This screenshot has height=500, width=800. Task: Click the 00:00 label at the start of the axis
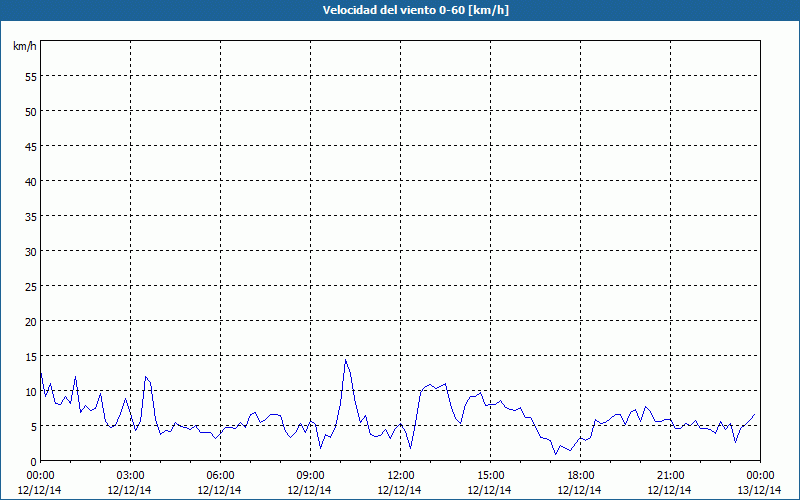[x=40, y=476]
